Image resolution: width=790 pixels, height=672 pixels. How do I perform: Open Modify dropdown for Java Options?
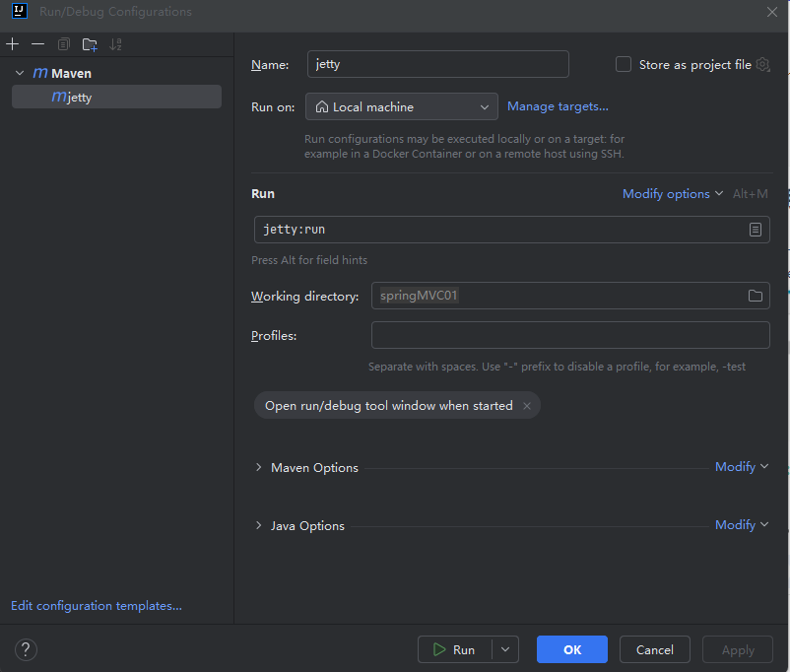coord(742,525)
